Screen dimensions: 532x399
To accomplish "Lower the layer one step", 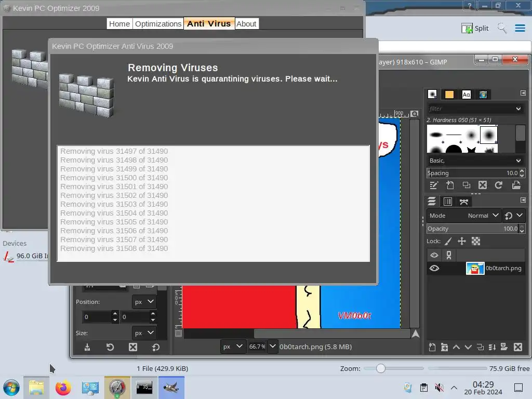I will pos(468,347).
